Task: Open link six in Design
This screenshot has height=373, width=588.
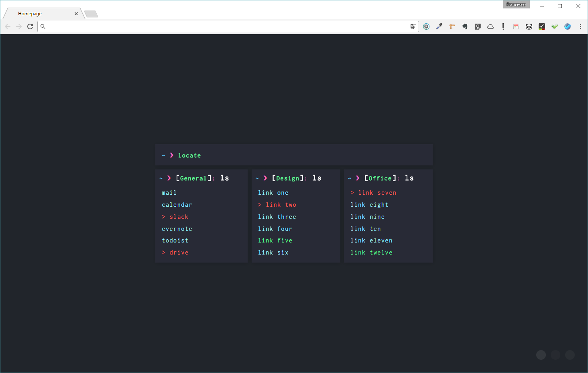Action: click(x=273, y=253)
